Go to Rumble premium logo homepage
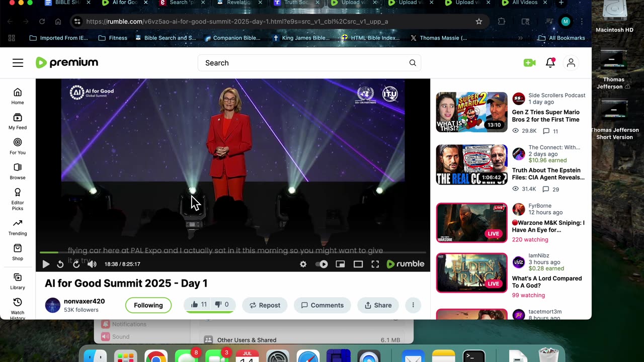The height and width of the screenshot is (362, 644). click(67, 63)
